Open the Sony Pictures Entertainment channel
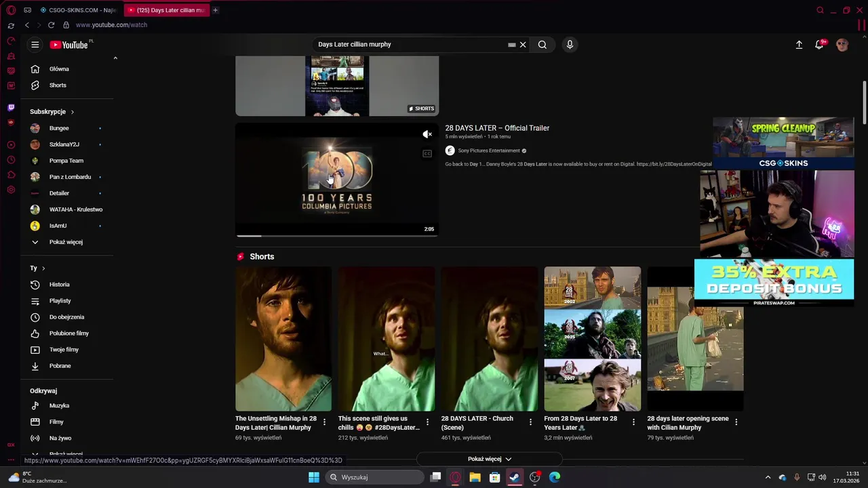The image size is (868, 488). pyautogui.click(x=489, y=150)
